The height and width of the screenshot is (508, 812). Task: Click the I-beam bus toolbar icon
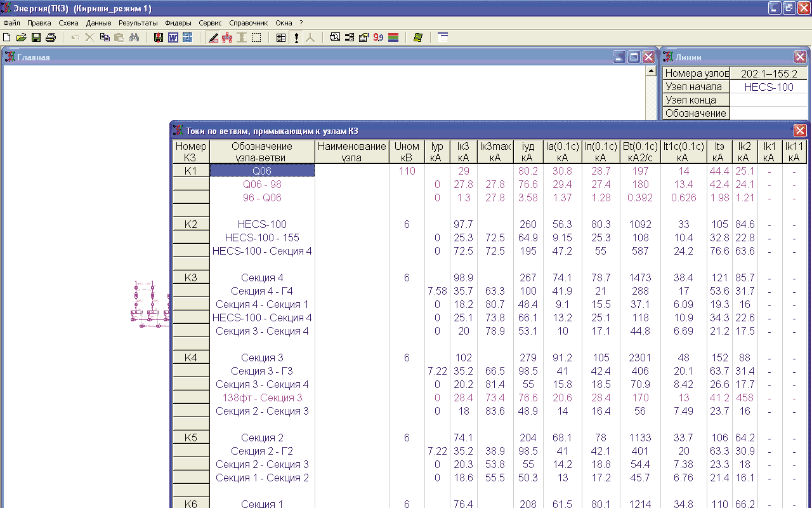[242, 37]
